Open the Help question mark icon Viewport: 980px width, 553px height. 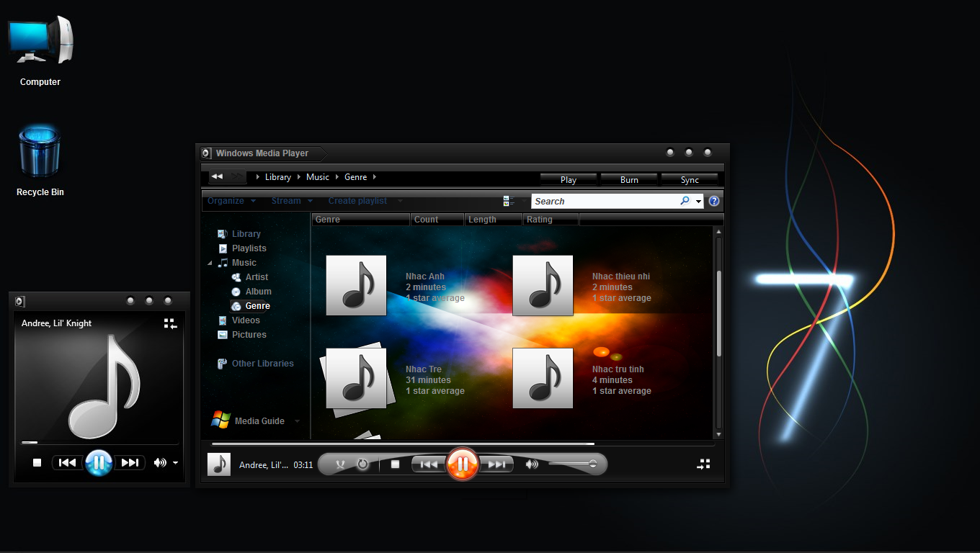click(714, 201)
